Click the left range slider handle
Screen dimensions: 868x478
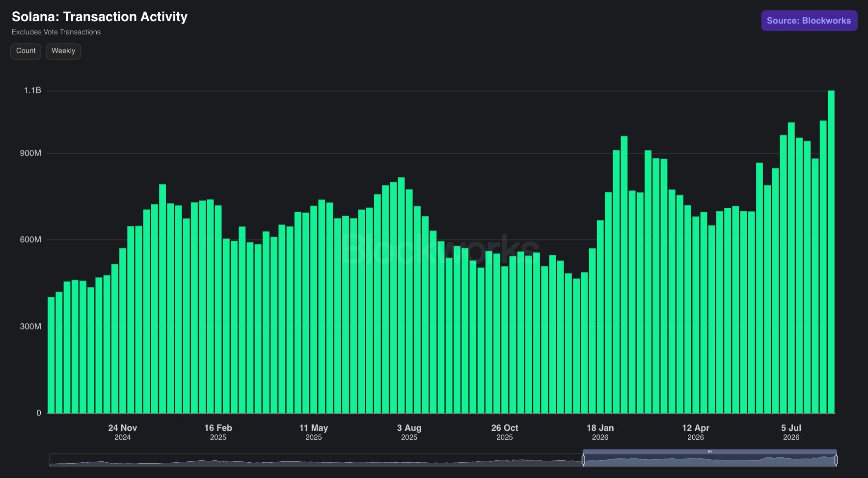pyautogui.click(x=583, y=460)
